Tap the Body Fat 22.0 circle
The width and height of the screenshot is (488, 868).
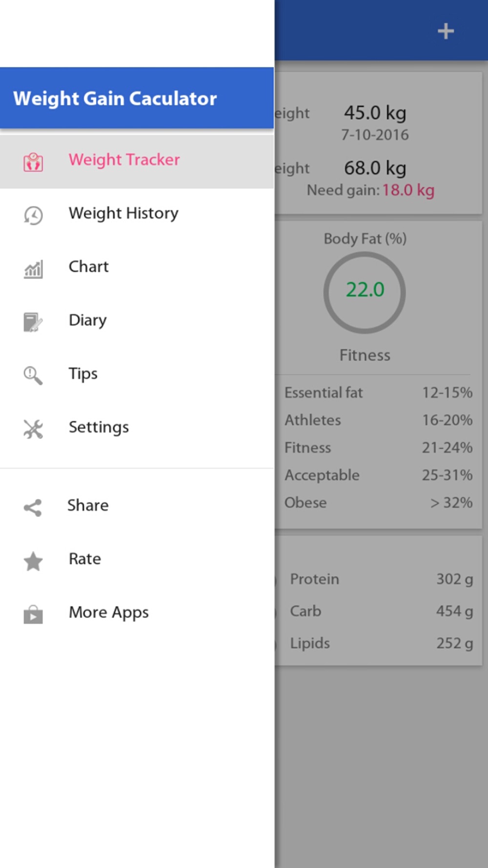(x=365, y=292)
